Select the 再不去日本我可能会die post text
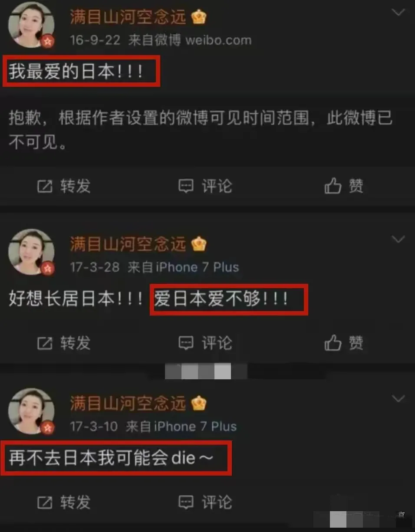This screenshot has height=532, width=415. pos(111,459)
